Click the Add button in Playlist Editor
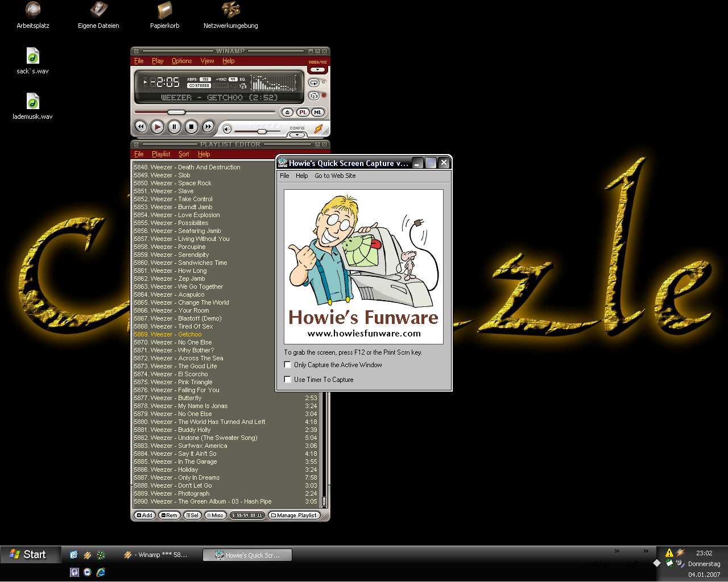The width and height of the screenshot is (728, 582). point(144,516)
